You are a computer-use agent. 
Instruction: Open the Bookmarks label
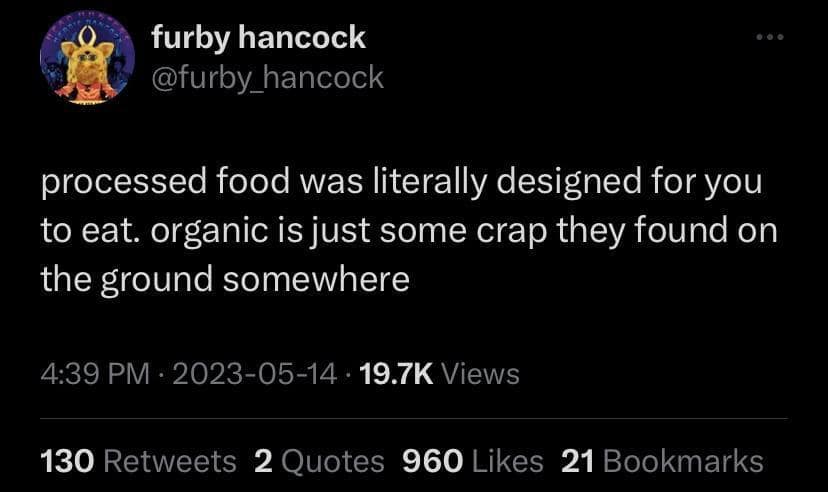pyautogui.click(x=683, y=461)
